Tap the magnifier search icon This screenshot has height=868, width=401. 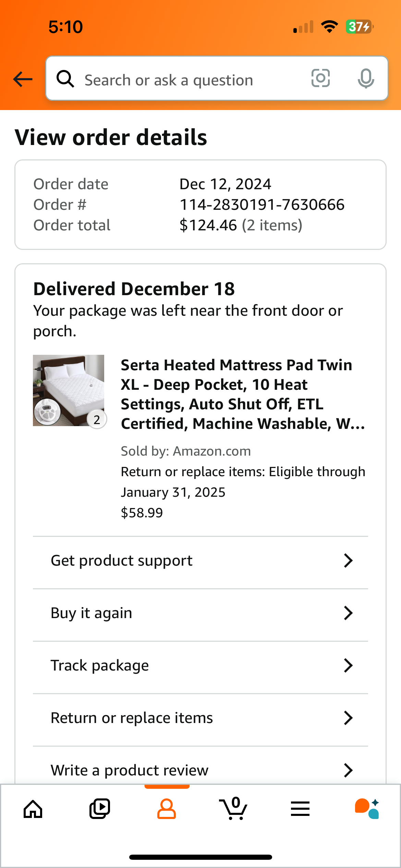65,79
